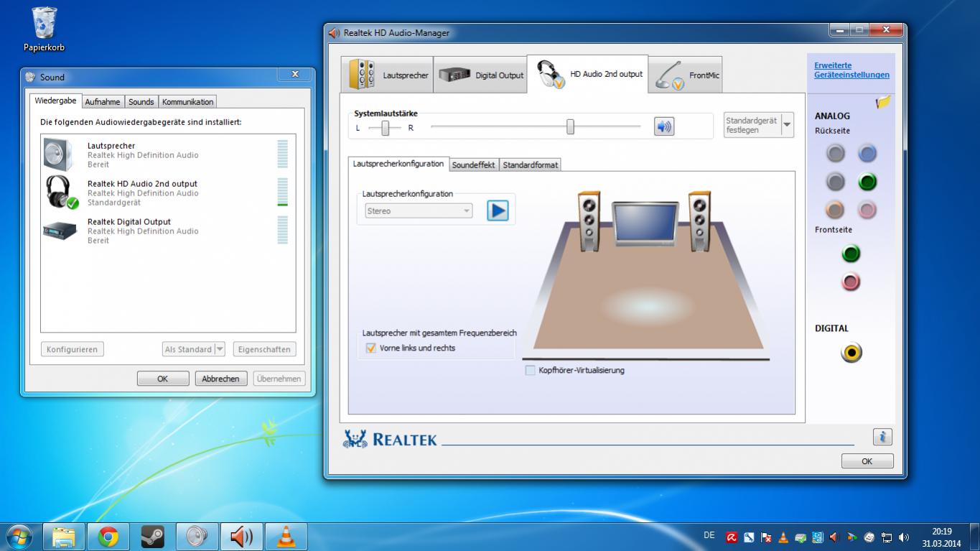Screen dimensions: 980x551
Task: Open system volume tray icon
Action: point(904,537)
